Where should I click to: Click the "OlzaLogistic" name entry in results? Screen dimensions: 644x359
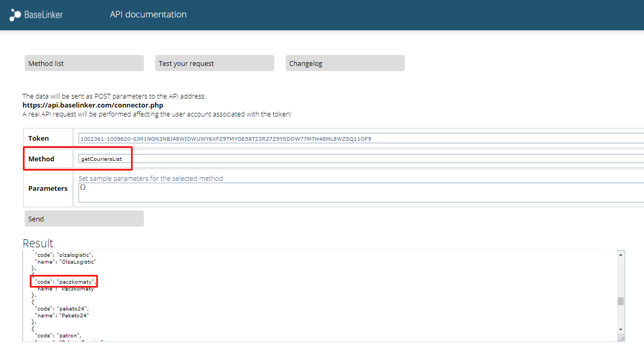point(65,261)
